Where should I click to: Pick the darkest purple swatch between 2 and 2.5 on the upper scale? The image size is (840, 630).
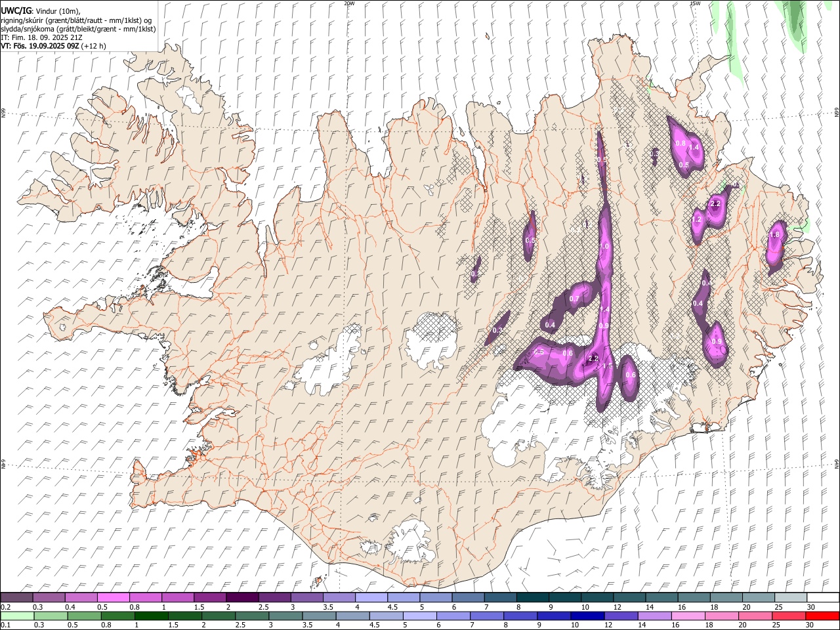tap(242, 597)
